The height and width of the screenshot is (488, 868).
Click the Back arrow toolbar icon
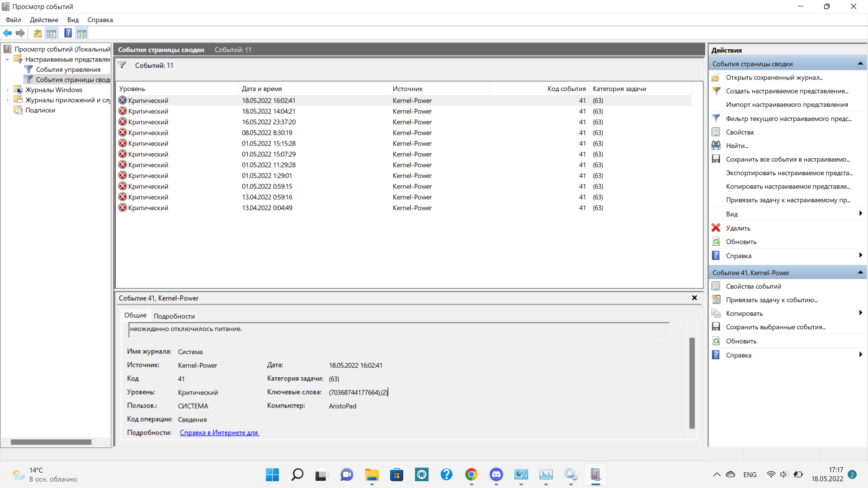coord(7,33)
